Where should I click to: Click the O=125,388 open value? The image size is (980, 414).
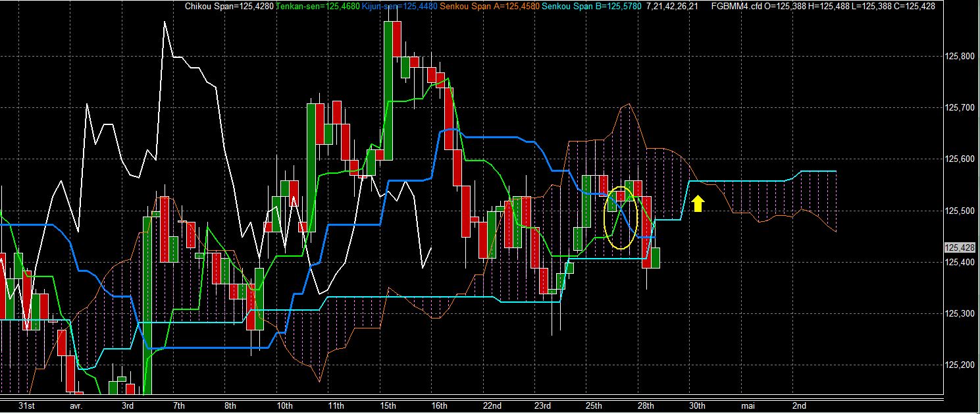click(x=787, y=6)
